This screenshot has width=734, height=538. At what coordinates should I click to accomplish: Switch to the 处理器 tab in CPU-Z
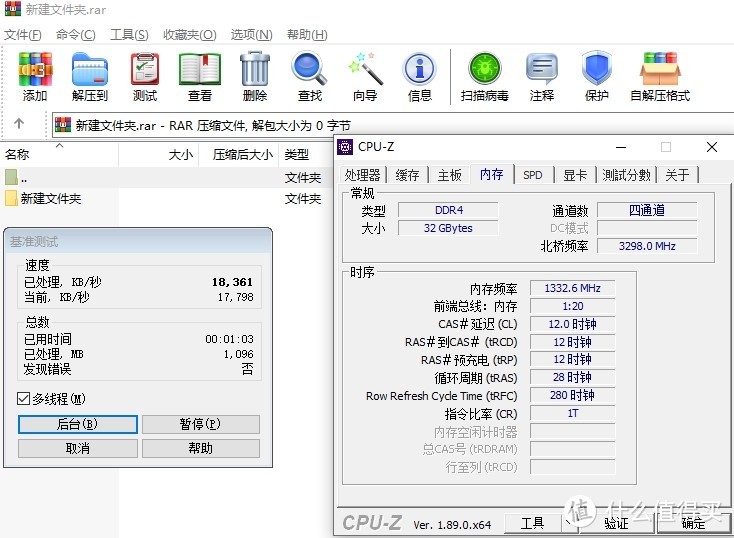tap(362, 175)
